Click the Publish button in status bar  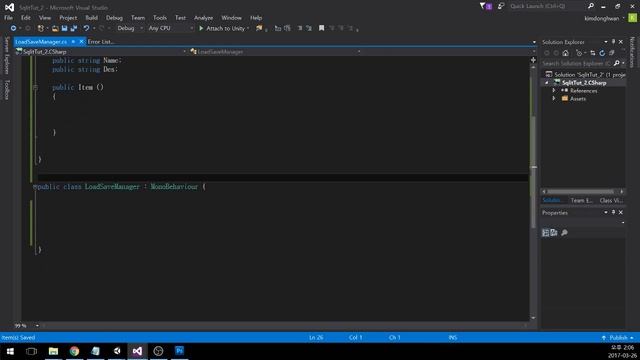pyautogui.click(x=618, y=338)
